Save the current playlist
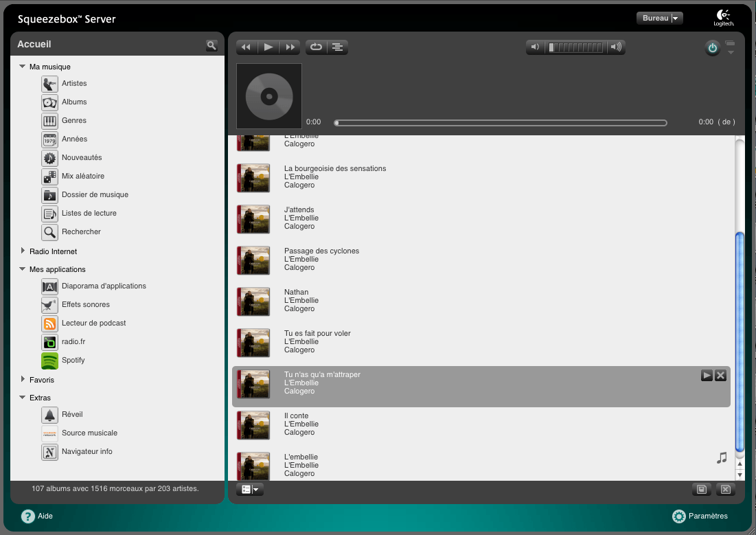Viewport: 756px width, 535px height. (702, 490)
